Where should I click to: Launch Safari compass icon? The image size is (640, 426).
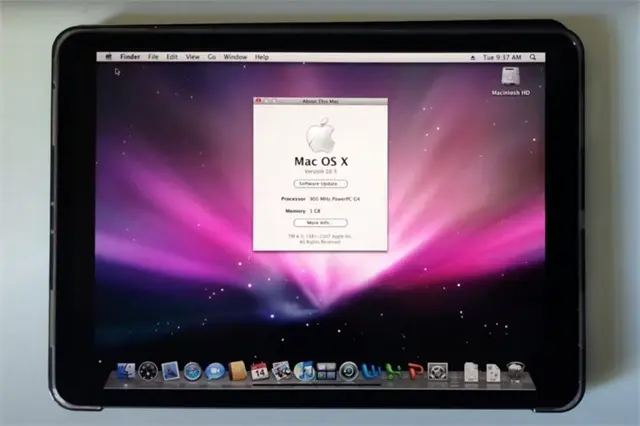click(192, 371)
